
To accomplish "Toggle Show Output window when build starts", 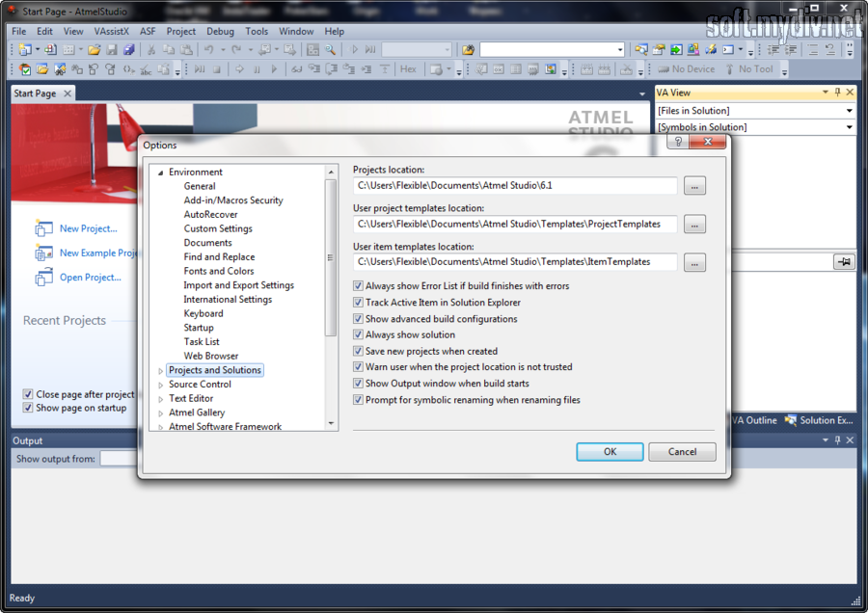I will point(358,384).
